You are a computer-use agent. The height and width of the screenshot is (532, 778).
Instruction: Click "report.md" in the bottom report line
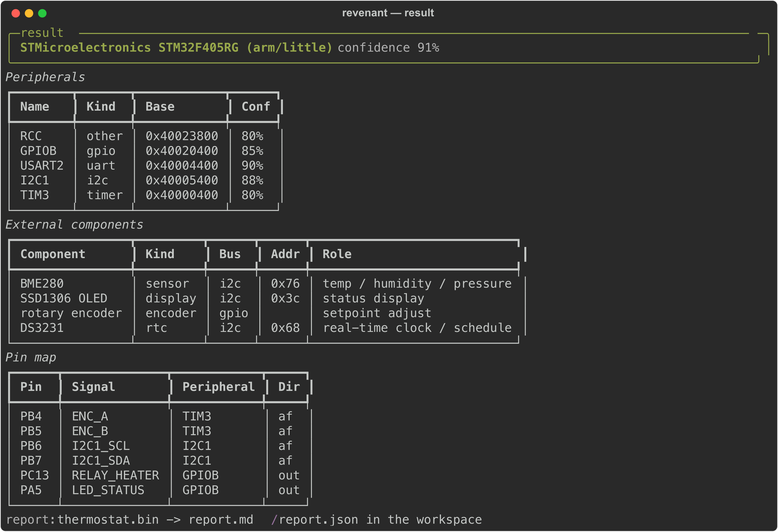coord(221,520)
